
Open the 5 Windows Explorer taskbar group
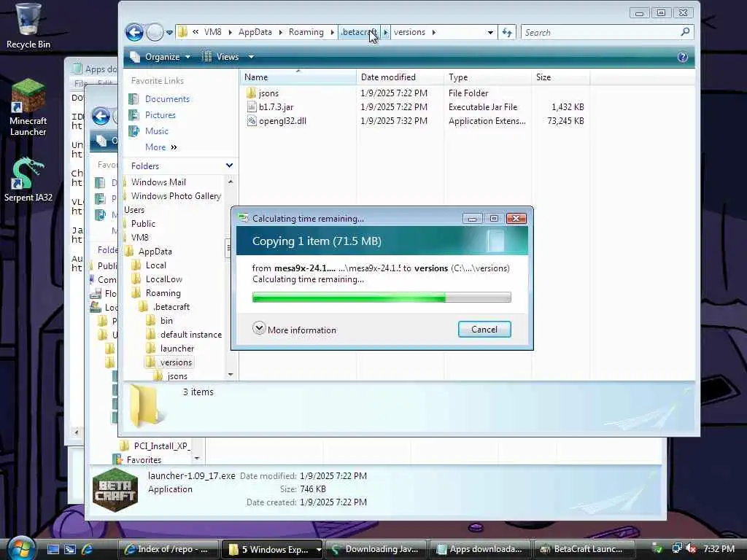point(272,549)
